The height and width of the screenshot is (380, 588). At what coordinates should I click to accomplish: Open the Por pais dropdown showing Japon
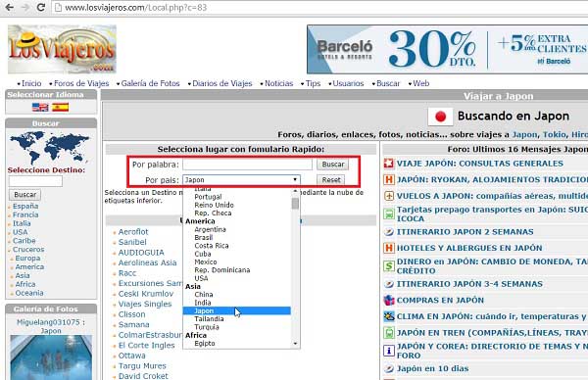click(241, 180)
